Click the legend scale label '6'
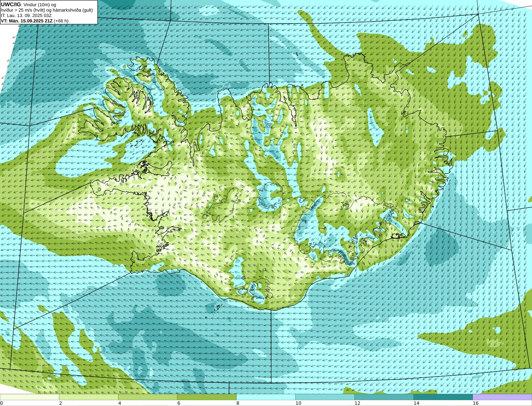This screenshot has width=532, height=406. (179, 403)
